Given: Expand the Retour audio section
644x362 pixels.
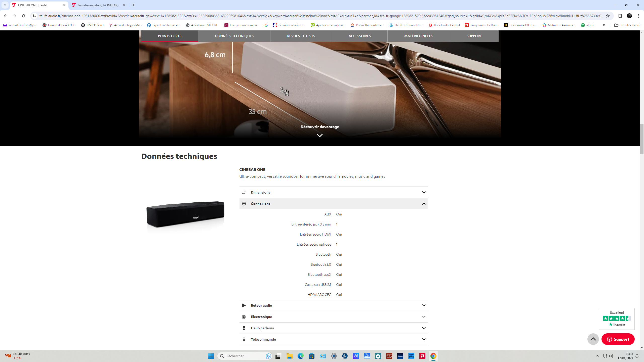Looking at the screenshot, I should [334, 305].
